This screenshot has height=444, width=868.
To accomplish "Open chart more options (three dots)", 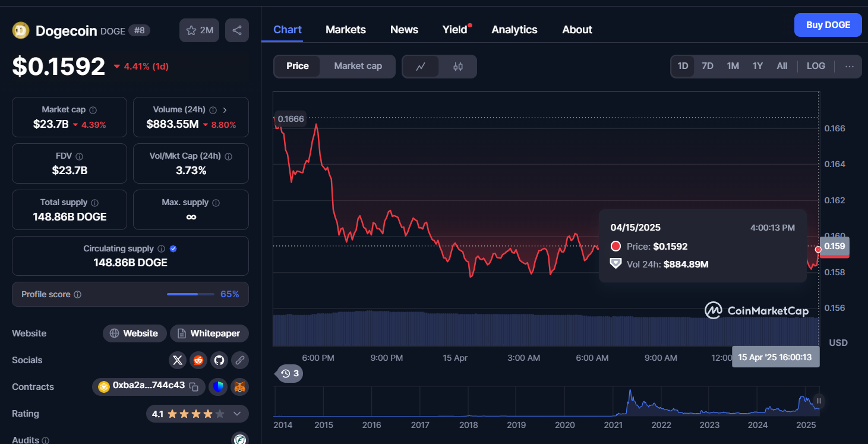I will [x=850, y=66].
